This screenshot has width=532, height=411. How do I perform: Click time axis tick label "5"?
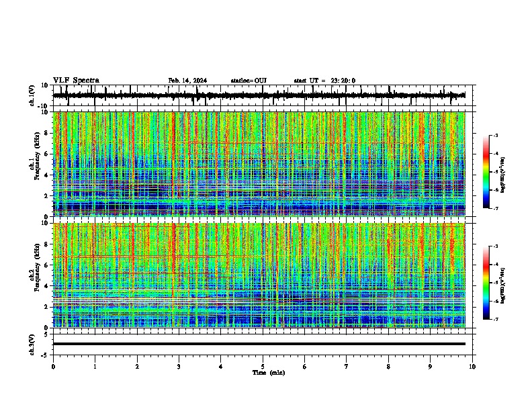263,367
